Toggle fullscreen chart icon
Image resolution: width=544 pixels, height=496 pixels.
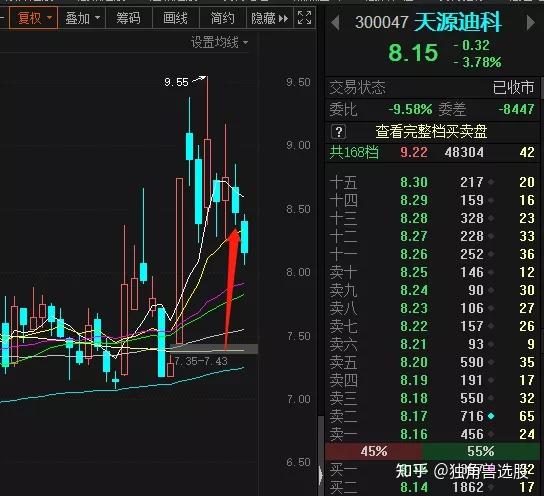point(305,18)
